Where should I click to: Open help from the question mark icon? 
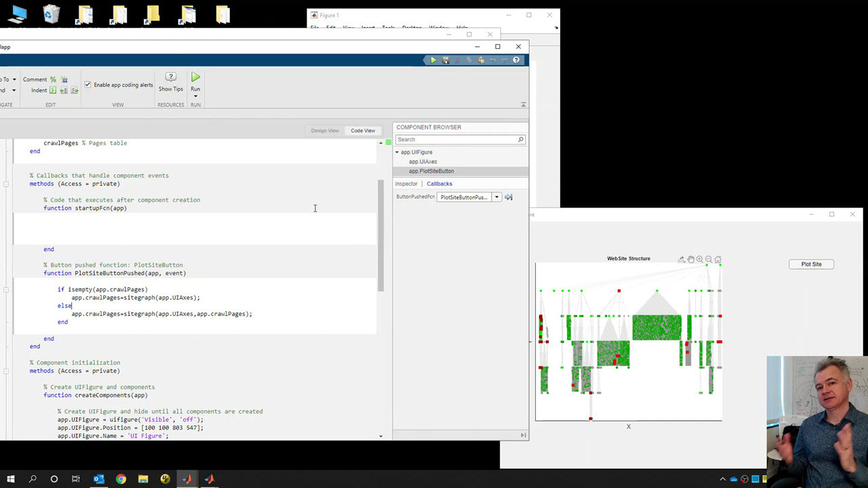[x=517, y=60]
